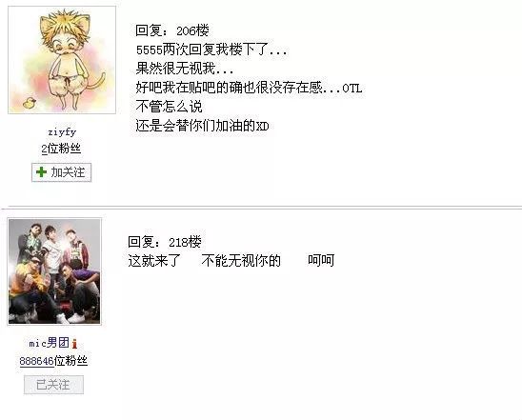The image size is (522, 420).
Task: Click the line ending with OTL
Action: [249, 88]
